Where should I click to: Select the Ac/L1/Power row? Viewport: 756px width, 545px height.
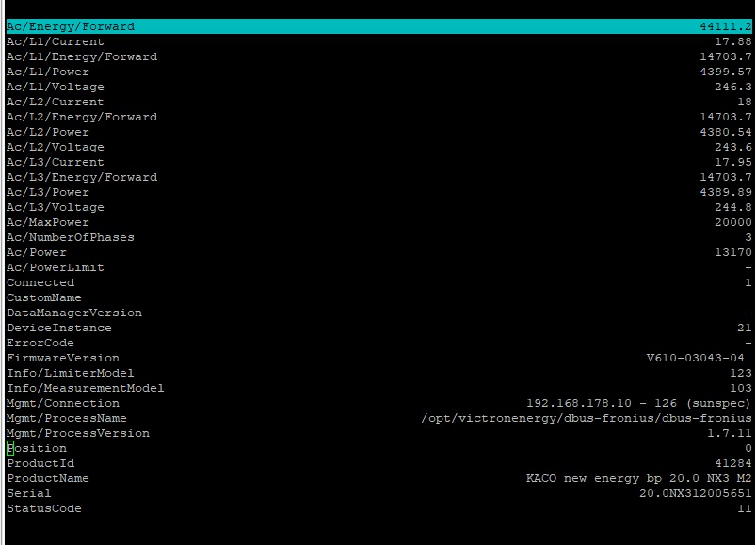[378, 72]
